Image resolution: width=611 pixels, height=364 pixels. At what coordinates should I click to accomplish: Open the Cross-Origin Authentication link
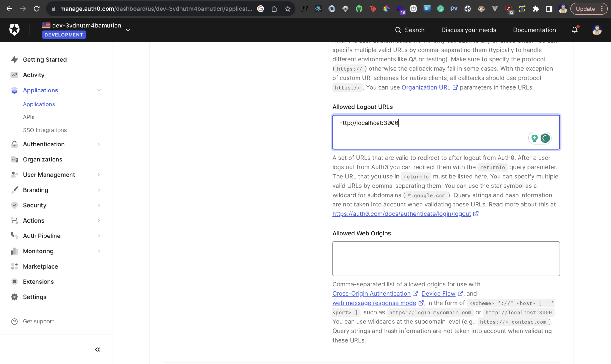371,294
